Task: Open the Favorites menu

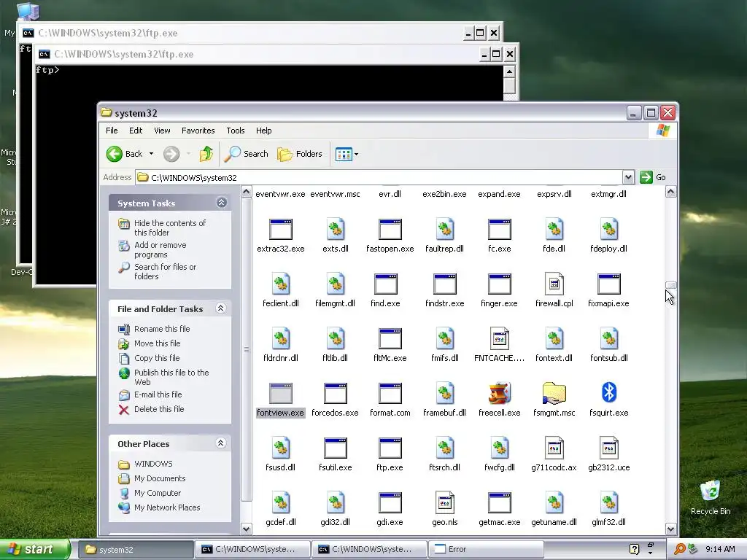Action: tap(198, 131)
